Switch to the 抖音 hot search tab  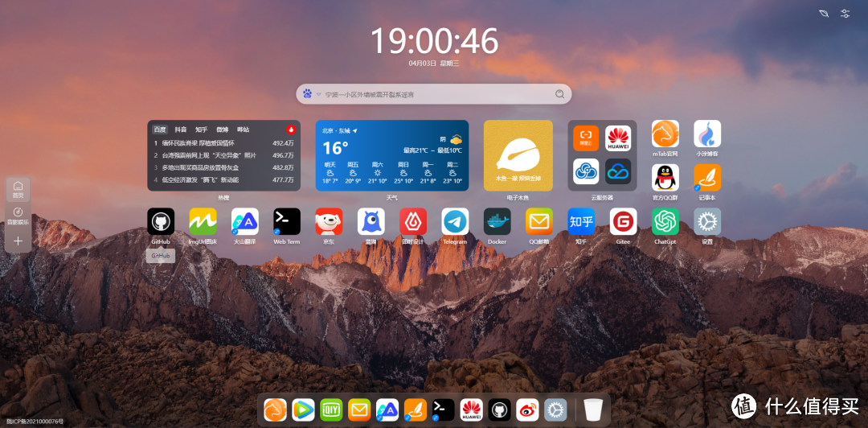(181, 130)
